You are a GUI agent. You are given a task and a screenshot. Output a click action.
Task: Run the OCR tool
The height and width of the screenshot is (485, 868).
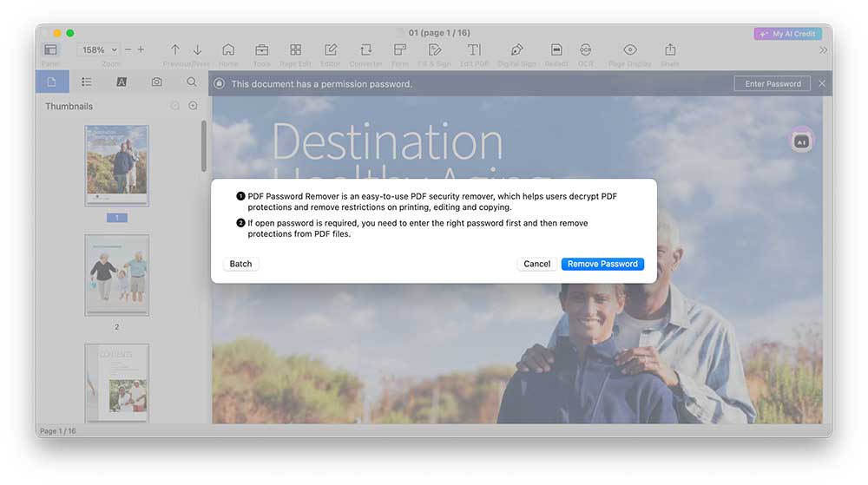click(586, 49)
